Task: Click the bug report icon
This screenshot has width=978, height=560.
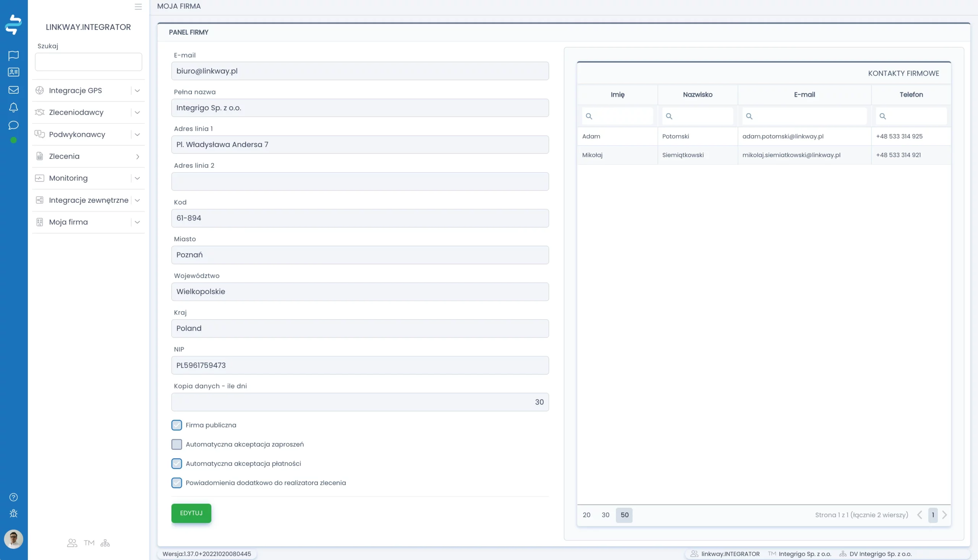Action: click(x=13, y=513)
